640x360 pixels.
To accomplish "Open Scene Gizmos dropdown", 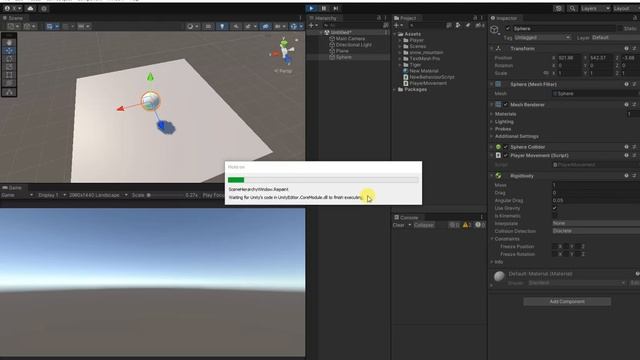I will (296, 26).
